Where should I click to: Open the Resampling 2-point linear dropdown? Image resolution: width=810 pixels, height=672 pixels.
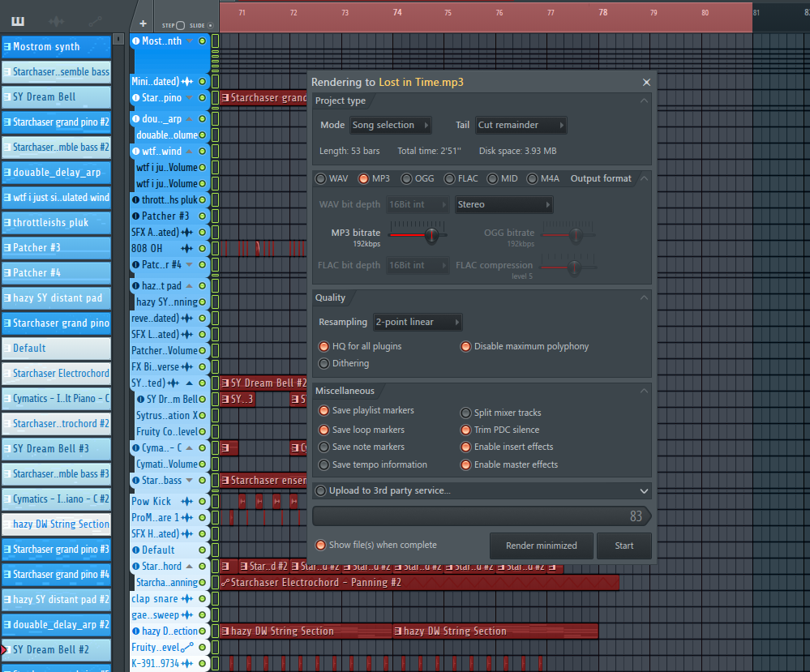click(x=418, y=323)
